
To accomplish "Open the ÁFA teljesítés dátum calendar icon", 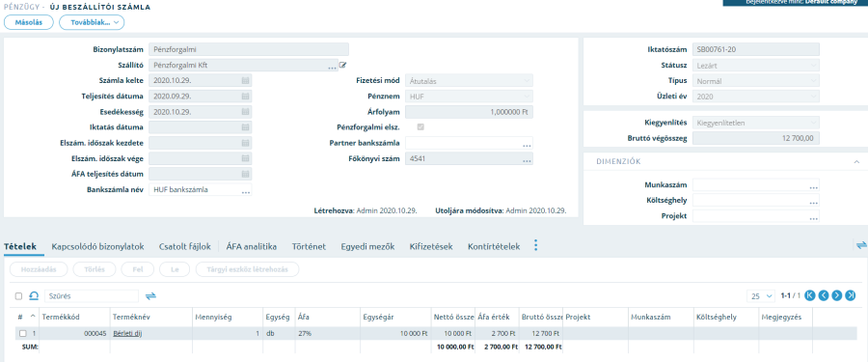I will point(245,174).
